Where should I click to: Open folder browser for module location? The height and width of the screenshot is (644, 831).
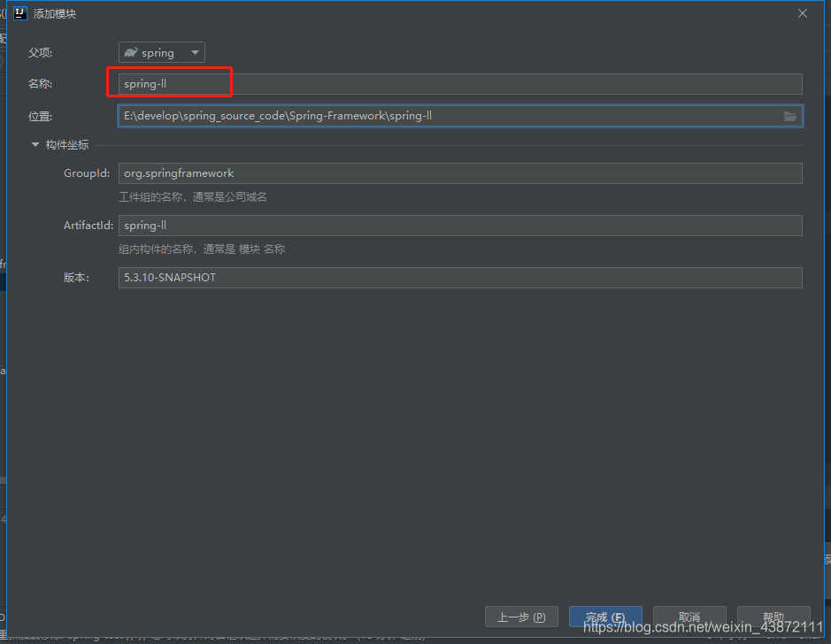[x=790, y=116]
